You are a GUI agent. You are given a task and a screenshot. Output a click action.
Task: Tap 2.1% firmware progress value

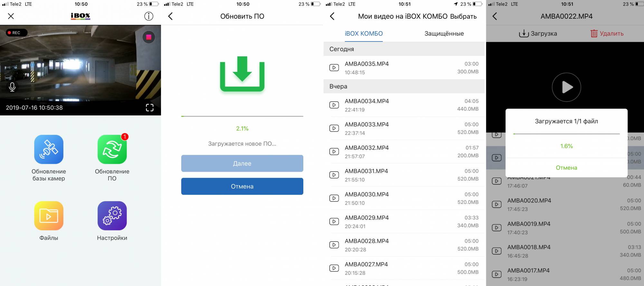(242, 128)
